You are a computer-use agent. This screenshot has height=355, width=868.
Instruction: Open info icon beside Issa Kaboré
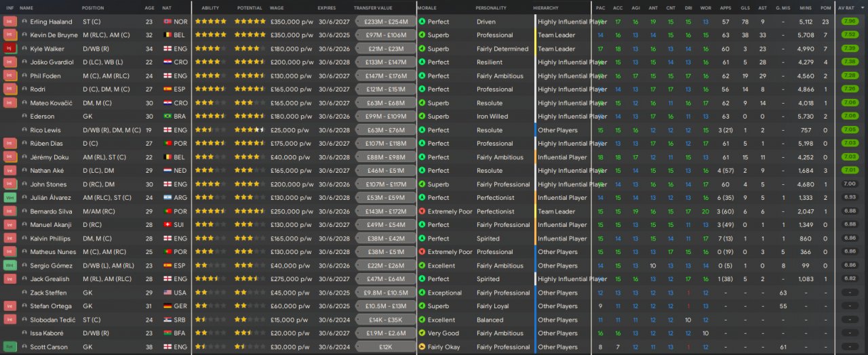tap(24, 333)
